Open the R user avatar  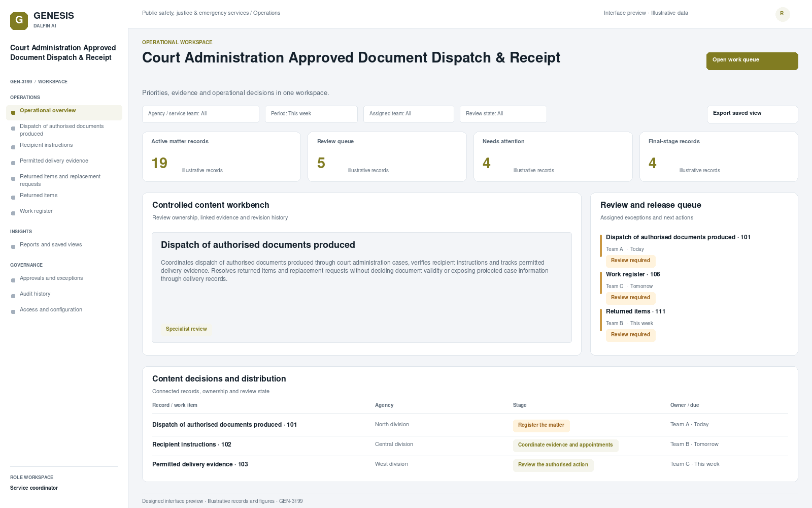click(x=783, y=14)
